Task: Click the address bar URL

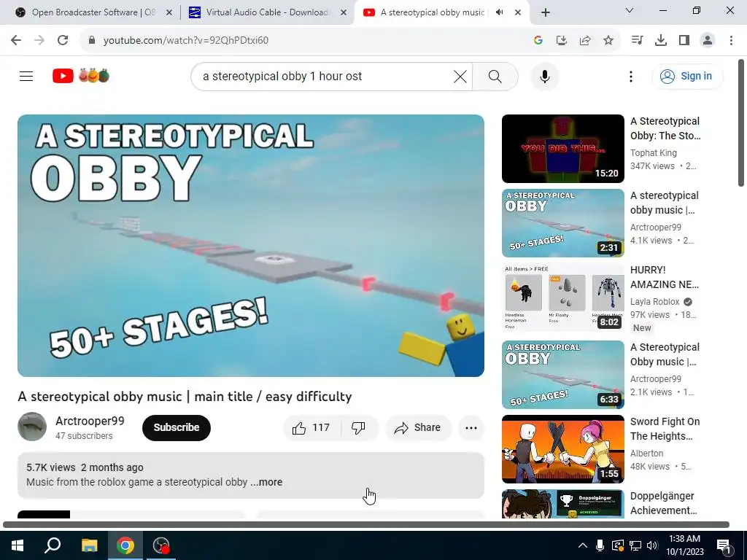Action: point(186,41)
